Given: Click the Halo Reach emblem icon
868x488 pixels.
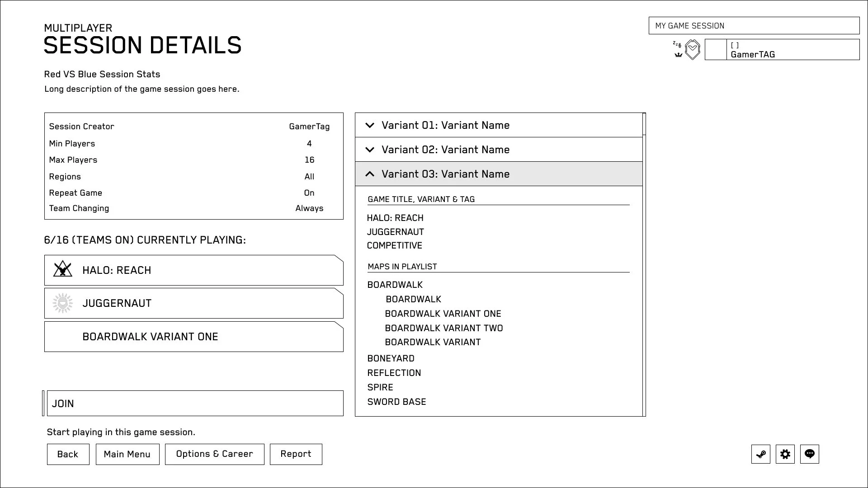Looking at the screenshot, I should 63,270.
